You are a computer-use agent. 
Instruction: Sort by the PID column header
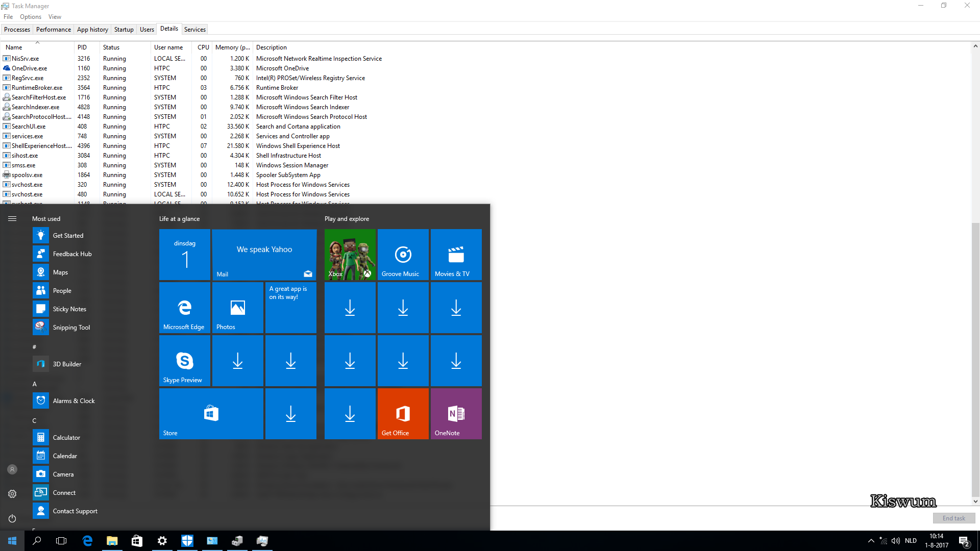point(87,47)
